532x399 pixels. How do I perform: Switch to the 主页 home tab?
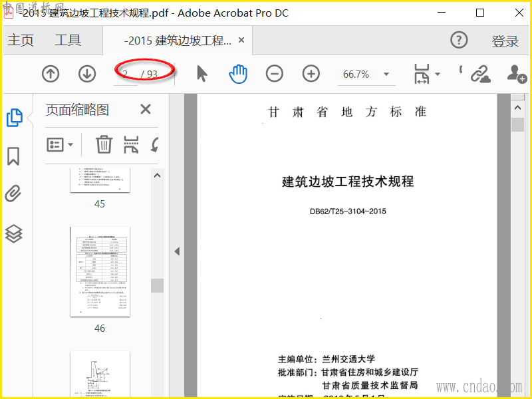[21, 40]
